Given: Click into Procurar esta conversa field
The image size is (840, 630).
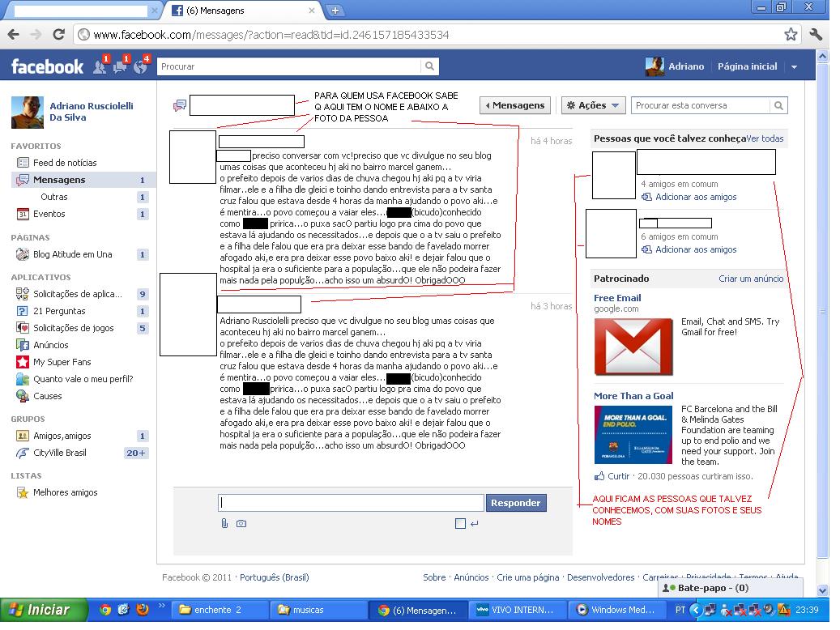Looking at the screenshot, I should [x=701, y=105].
